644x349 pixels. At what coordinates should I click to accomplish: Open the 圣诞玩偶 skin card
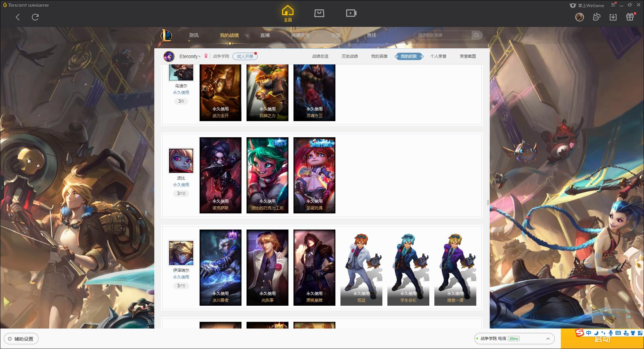(x=314, y=175)
